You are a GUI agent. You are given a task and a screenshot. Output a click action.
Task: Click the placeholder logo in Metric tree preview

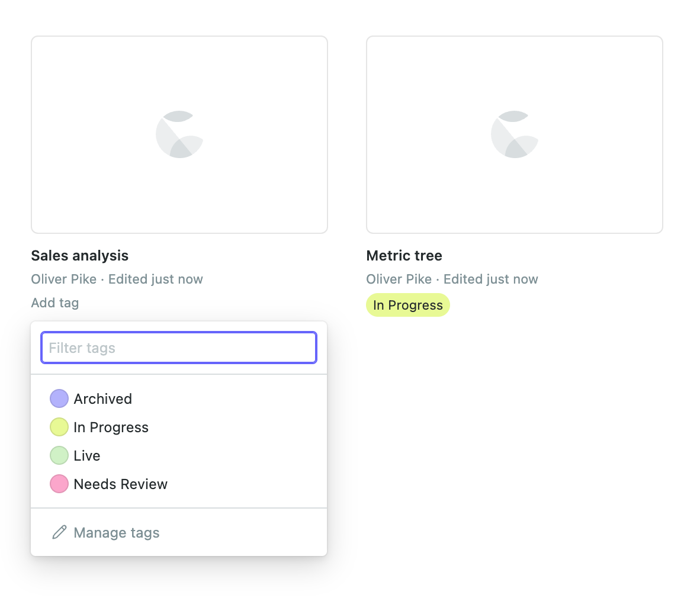pos(515,134)
